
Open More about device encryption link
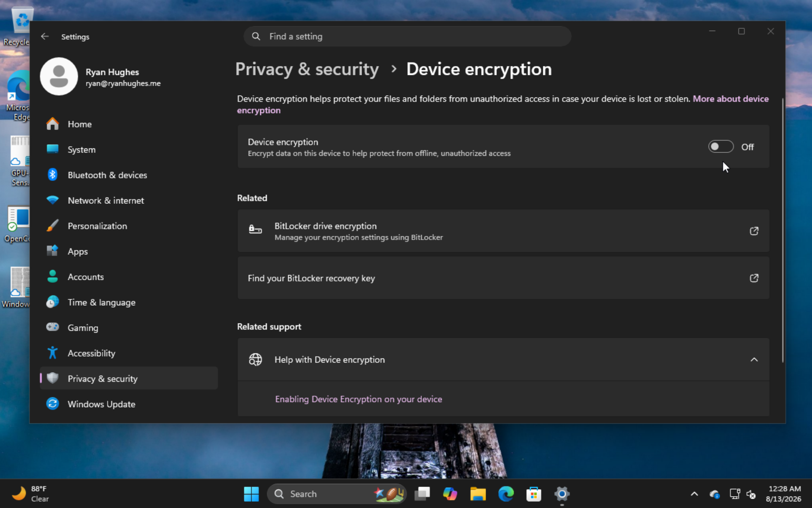click(x=503, y=104)
